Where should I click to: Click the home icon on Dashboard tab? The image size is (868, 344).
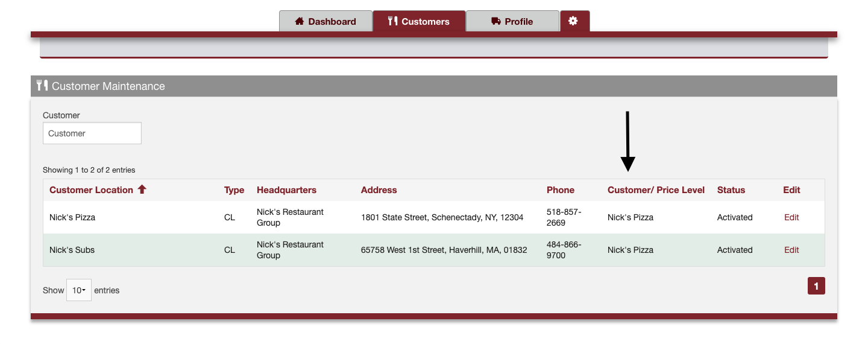click(300, 21)
